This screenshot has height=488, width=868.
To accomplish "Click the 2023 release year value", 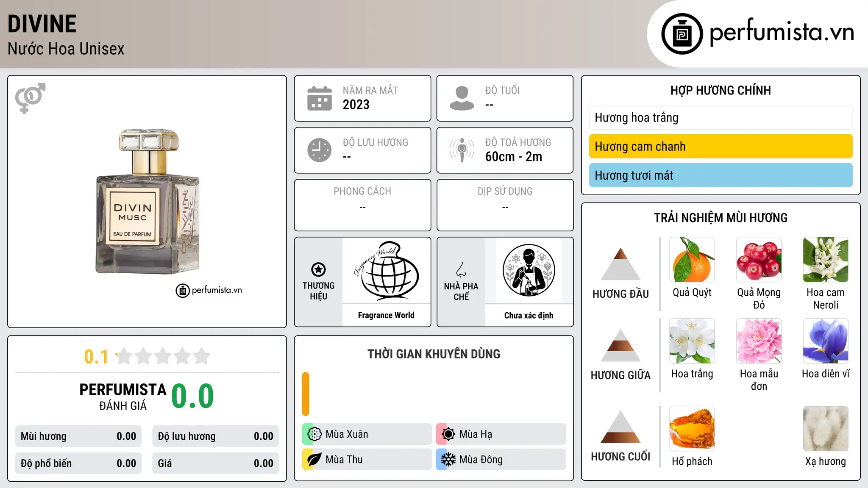I will point(356,105).
